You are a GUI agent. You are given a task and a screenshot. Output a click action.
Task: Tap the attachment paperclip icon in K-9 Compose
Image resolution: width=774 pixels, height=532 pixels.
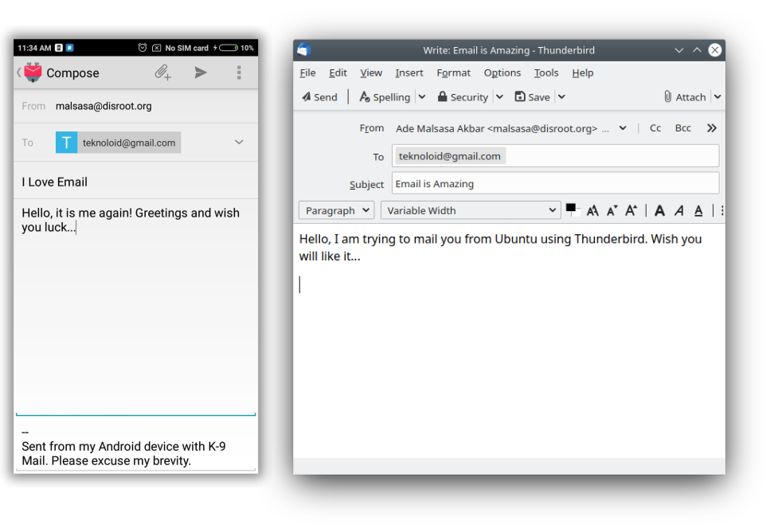[162, 72]
